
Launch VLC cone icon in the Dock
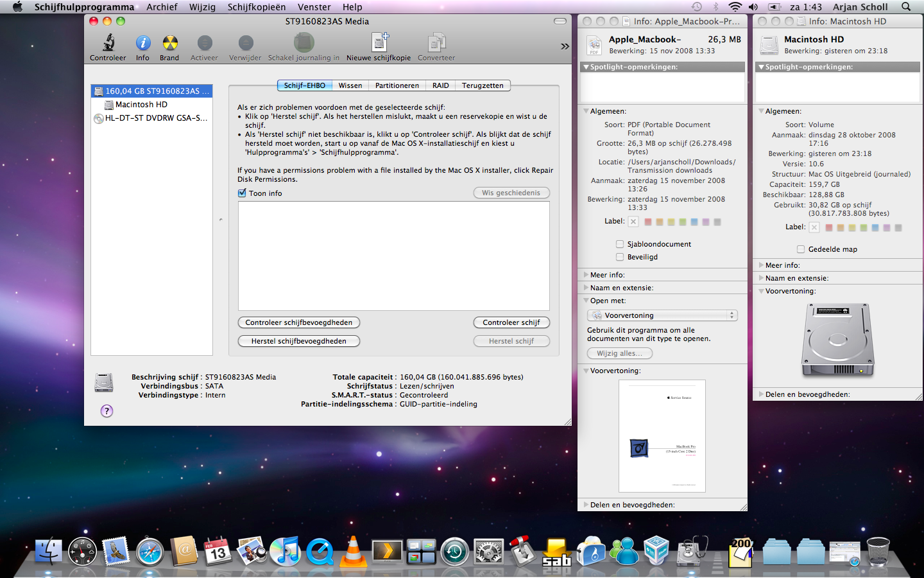click(x=353, y=551)
